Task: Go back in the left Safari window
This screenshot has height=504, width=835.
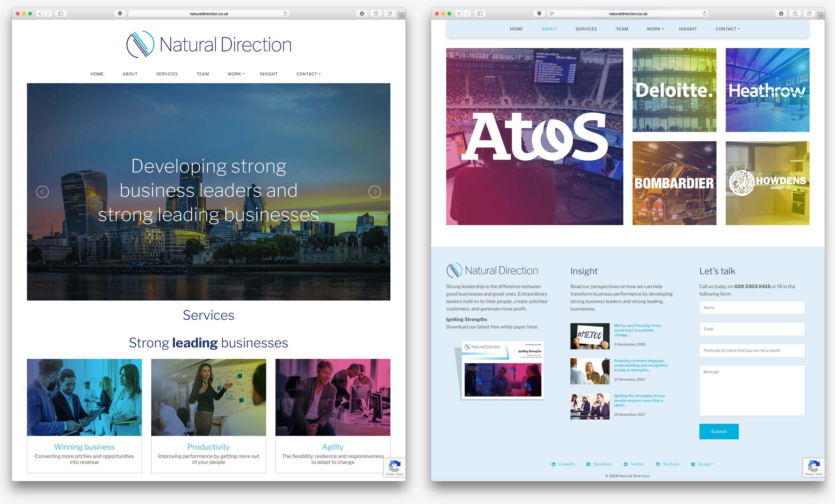Action: 40,14
